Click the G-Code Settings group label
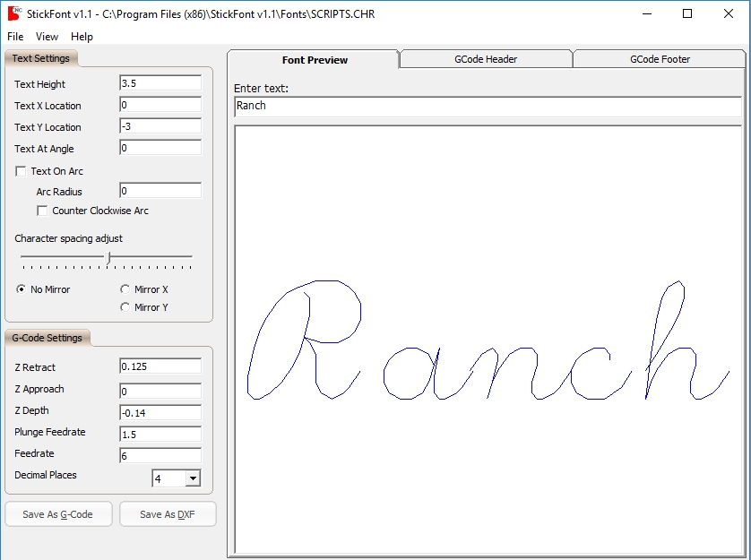This screenshot has height=560, width=751. (x=47, y=338)
